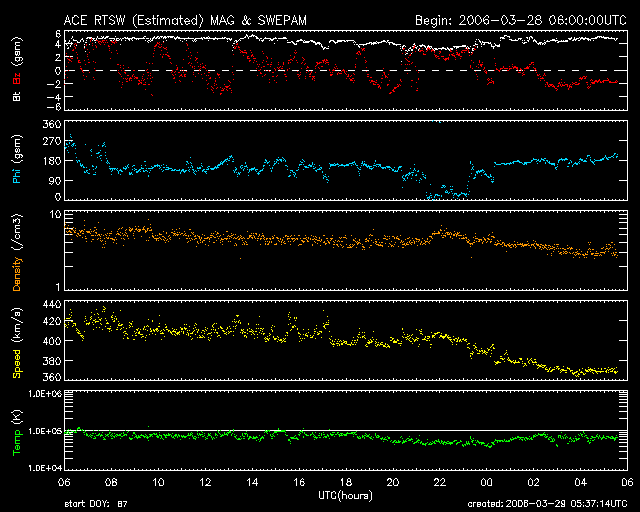Click the "-2" tick label on the Bt/Bz axis
Screen dimensions: 640x512
point(54,84)
